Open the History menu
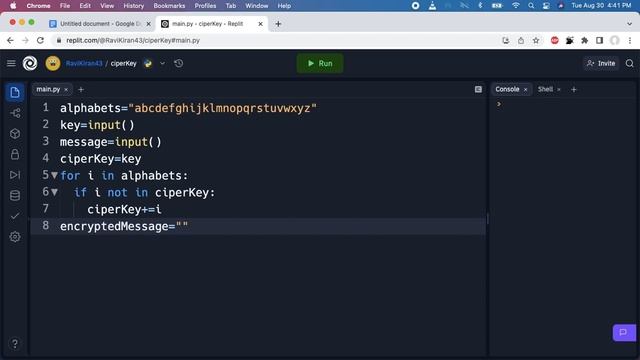640x360 pixels. tap(133, 6)
